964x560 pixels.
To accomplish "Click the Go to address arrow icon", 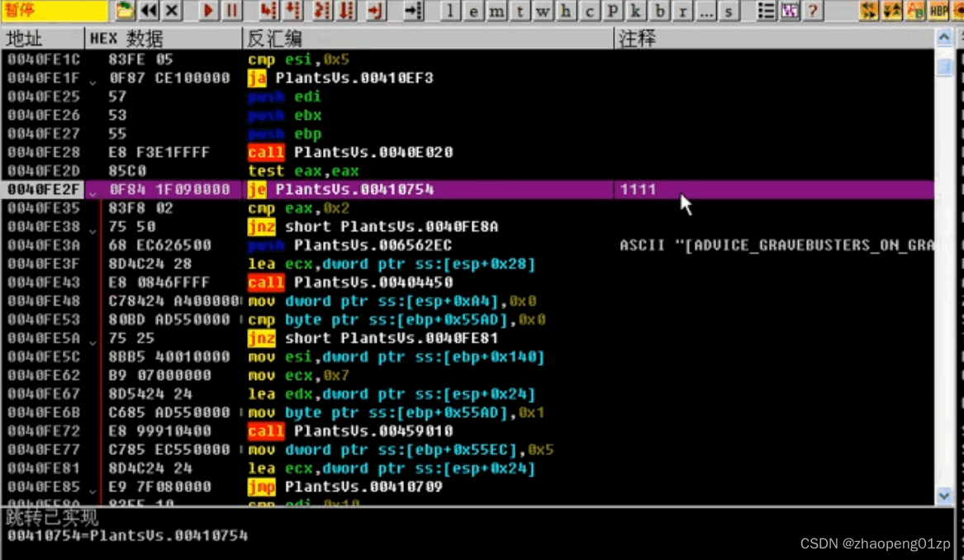I will coord(413,11).
